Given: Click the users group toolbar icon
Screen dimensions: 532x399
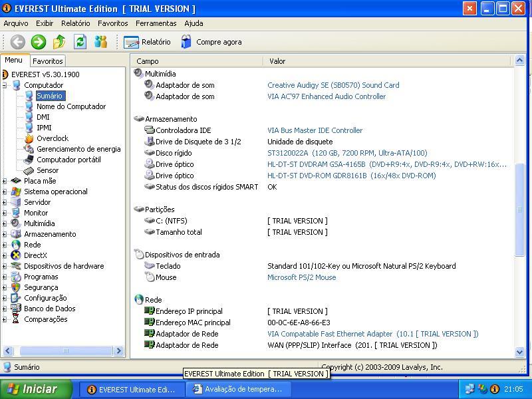Looking at the screenshot, I should (x=101, y=42).
